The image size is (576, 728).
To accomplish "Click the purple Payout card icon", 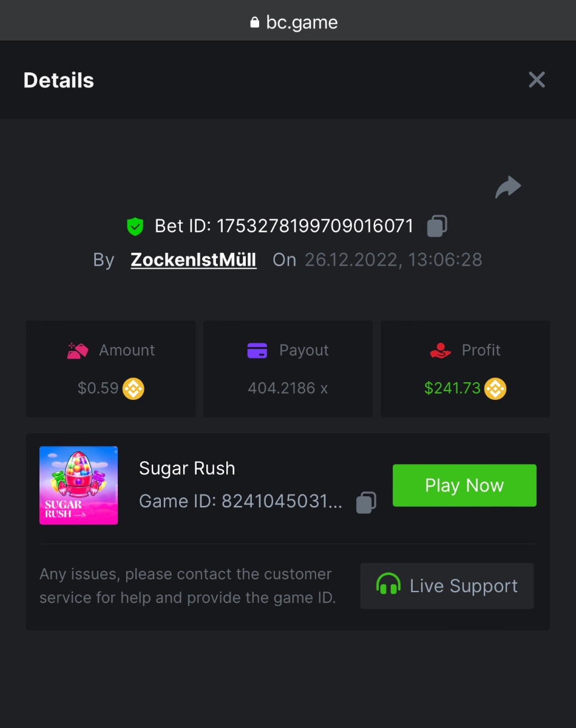I will click(x=257, y=351).
